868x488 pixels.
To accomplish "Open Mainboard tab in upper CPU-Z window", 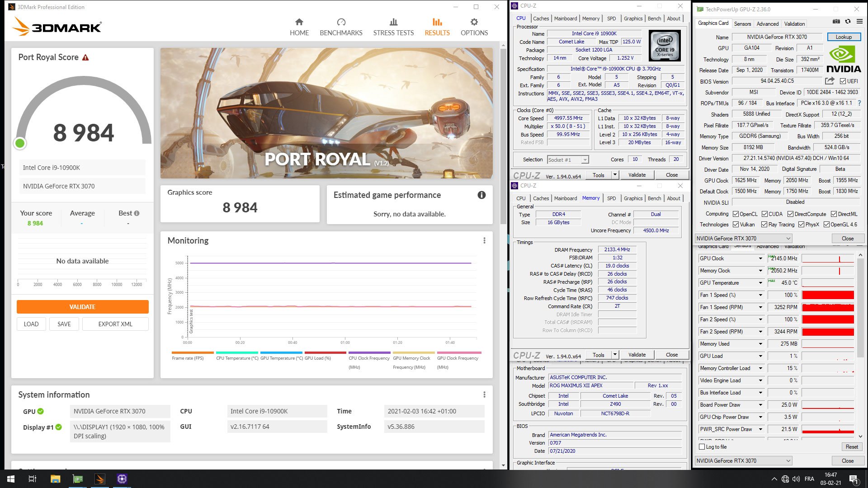I will point(565,19).
